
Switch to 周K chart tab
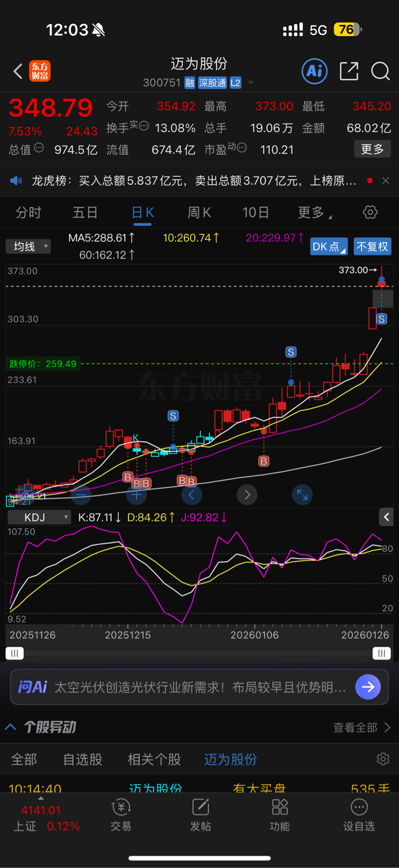pyautogui.click(x=199, y=212)
